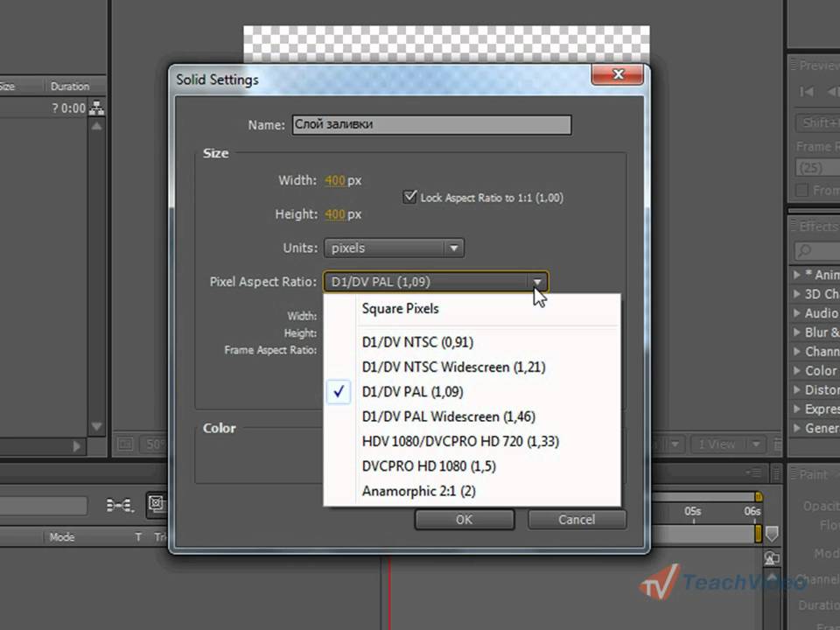Click the effects search magnifier icon
This screenshot has height=630, width=840.
(804, 250)
